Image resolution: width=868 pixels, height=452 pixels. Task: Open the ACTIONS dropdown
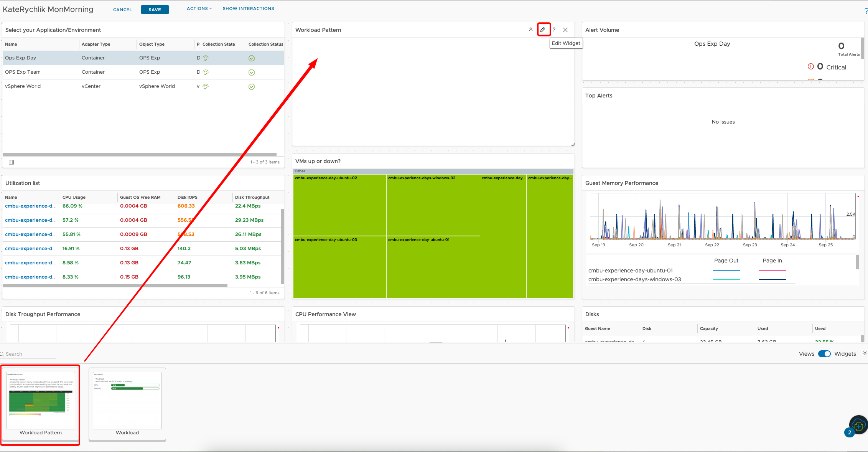coord(199,8)
